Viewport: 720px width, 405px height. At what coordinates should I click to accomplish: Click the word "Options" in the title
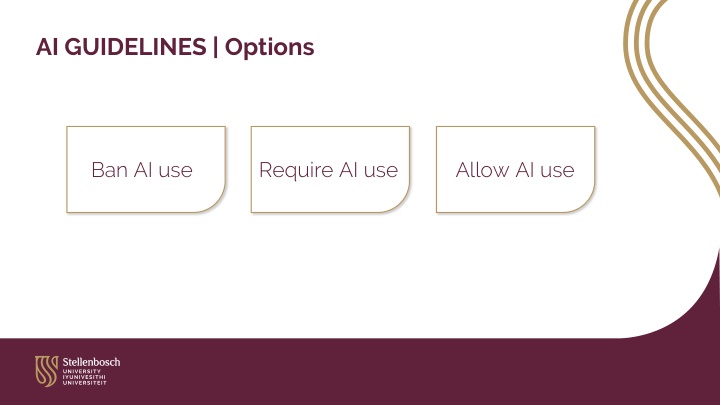pos(270,48)
